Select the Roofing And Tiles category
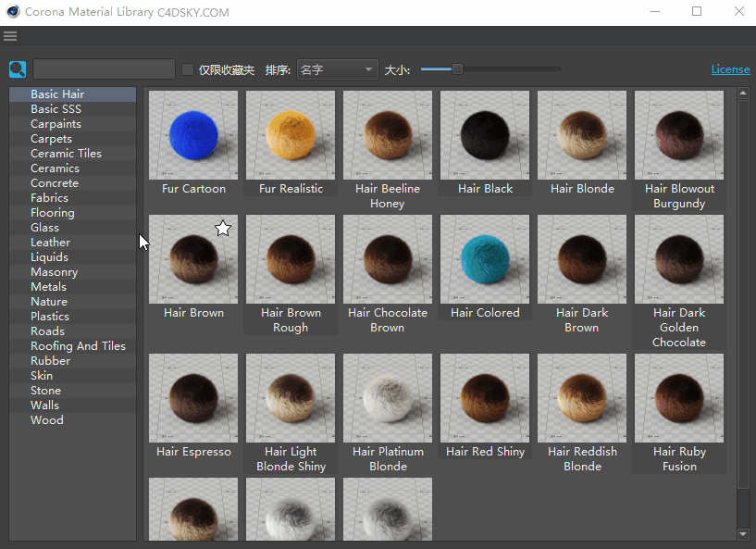Viewport: 756px width, 549px height. pyautogui.click(x=73, y=346)
